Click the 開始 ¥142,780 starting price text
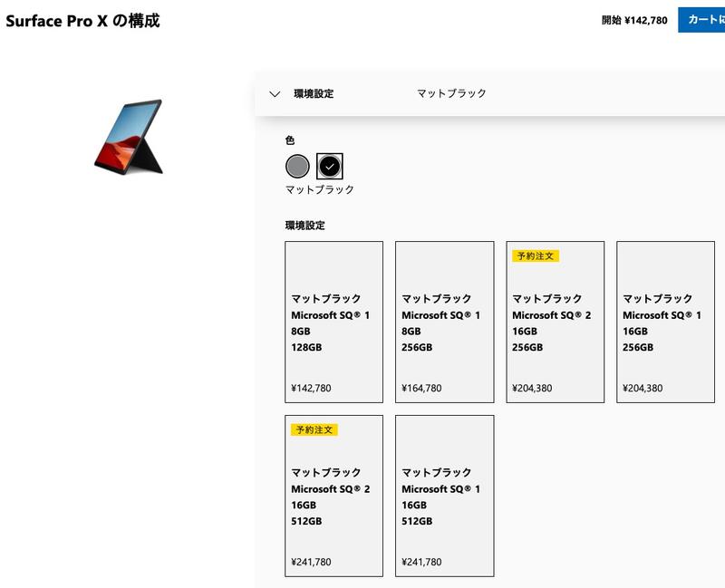This screenshot has height=588, width=725. tap(634, 20)
